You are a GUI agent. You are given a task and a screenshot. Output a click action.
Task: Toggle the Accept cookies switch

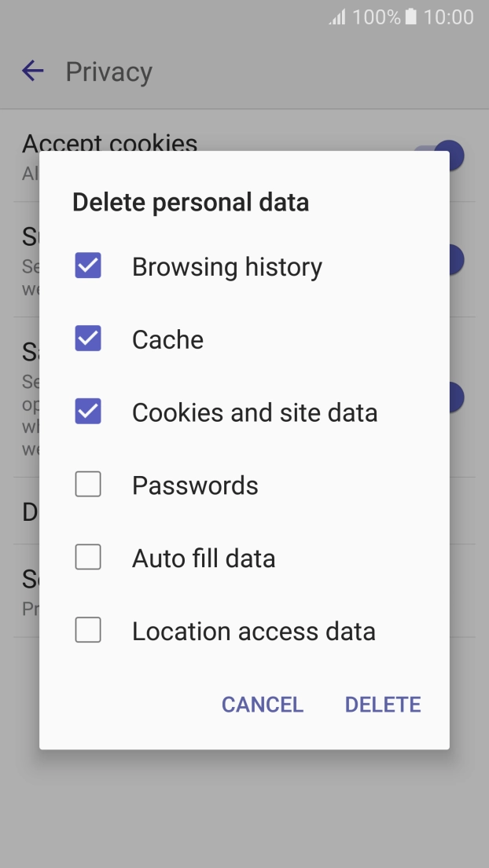tap(450, 155)
